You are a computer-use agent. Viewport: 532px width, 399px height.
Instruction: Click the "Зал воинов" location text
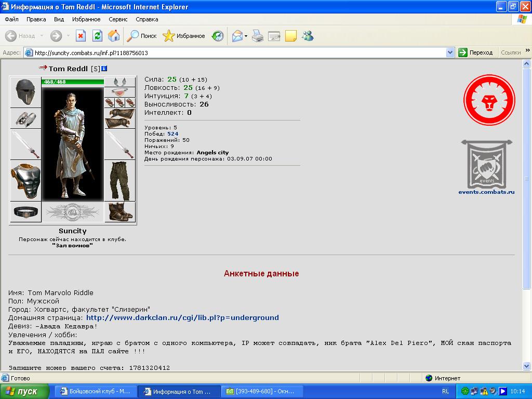pyautogui.click(x=73, y=245)
